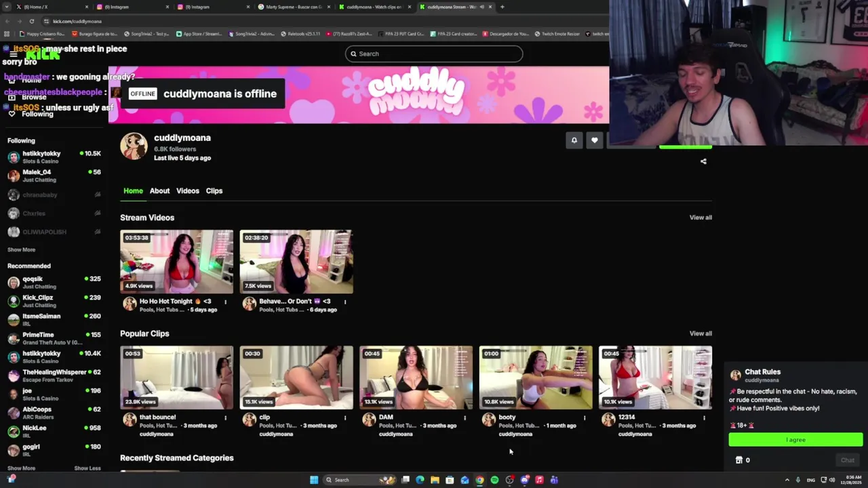
Task: Open the Windows Start menu
Action: (314, 480)
